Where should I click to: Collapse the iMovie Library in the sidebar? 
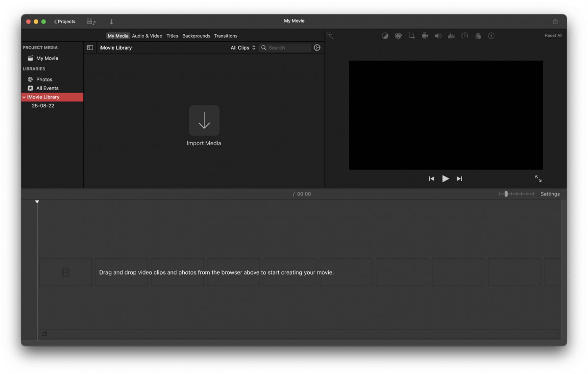(x=24, y=97)
